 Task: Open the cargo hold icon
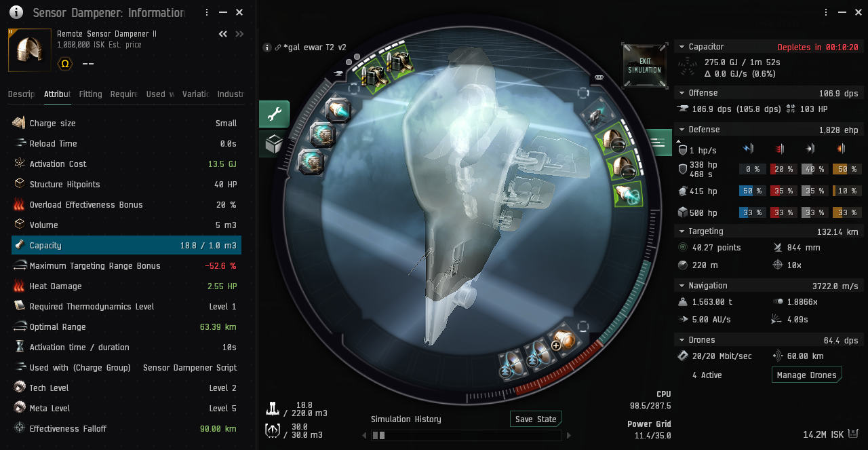(x=273, y=408)
